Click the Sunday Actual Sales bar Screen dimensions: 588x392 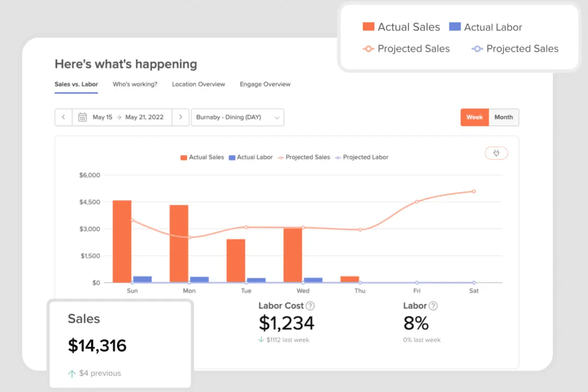(x=122, y=242)
